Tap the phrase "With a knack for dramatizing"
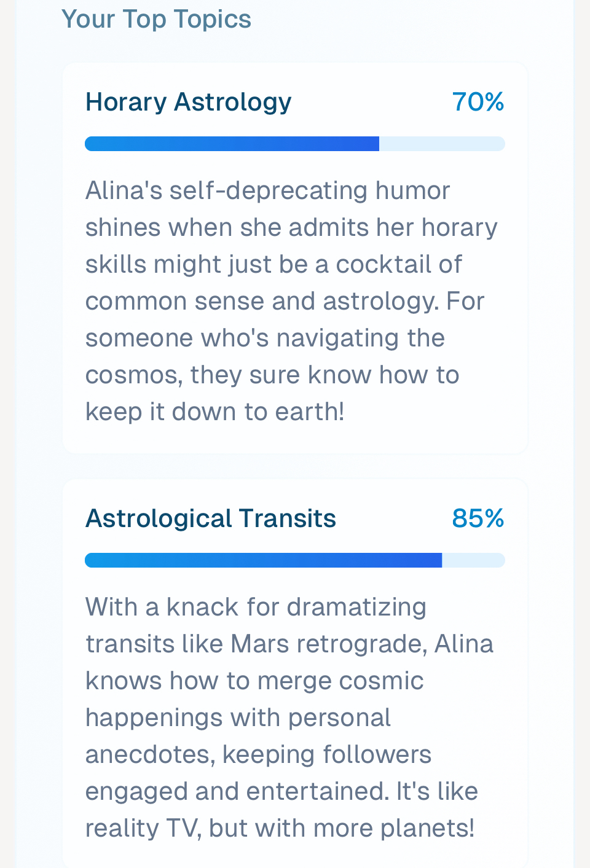 [x=256, y=607]
